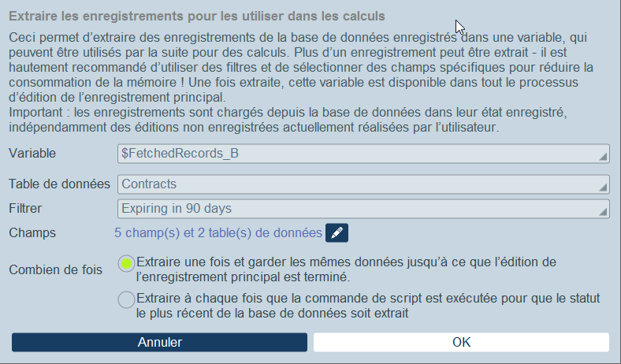Click the Champs label

point(32,233)
